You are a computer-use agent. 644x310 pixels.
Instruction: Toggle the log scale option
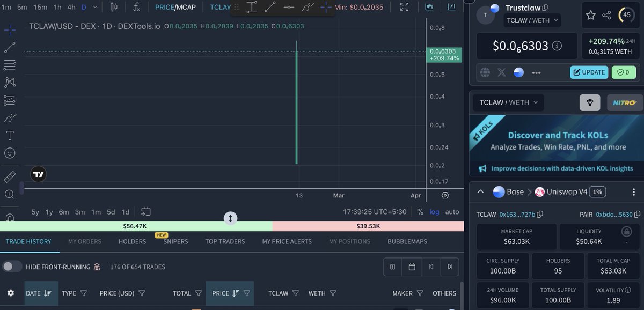pos(434,212)
